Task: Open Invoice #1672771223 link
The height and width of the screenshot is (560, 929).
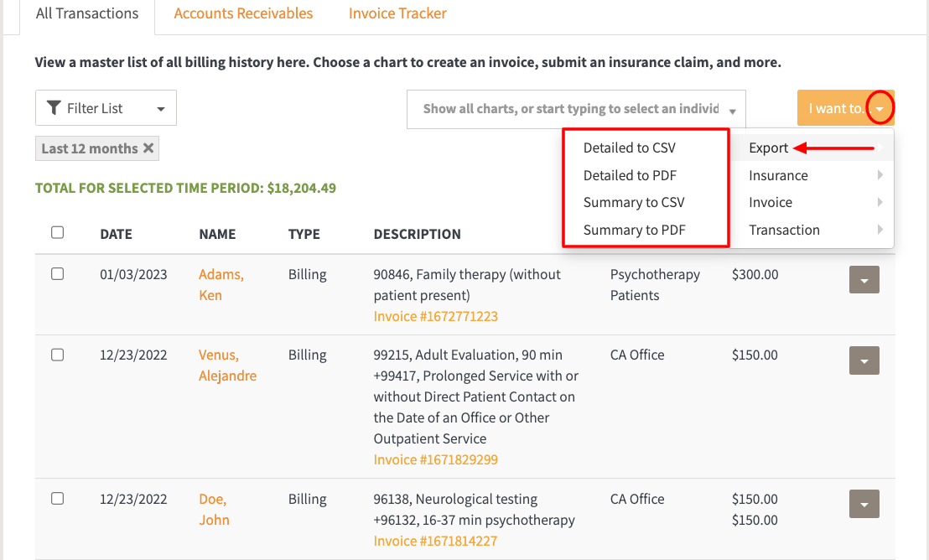Action: (435, 316)
